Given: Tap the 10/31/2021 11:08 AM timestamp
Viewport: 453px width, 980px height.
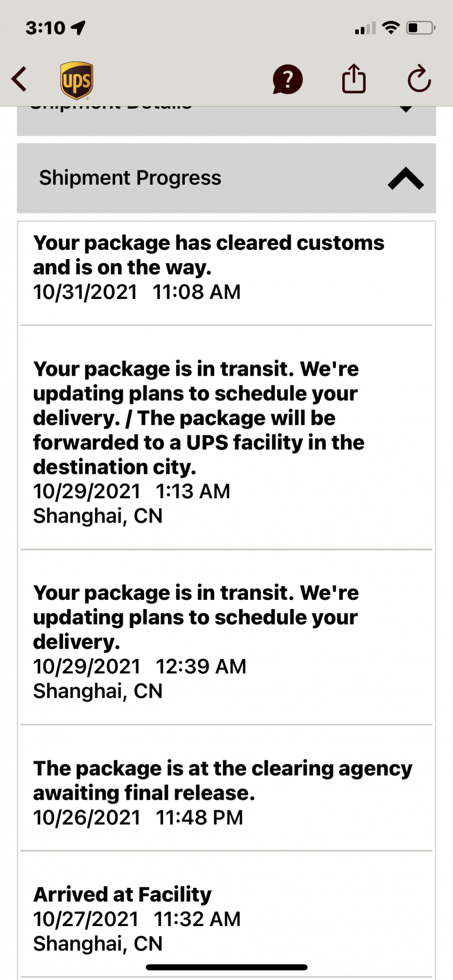Looking at the screenshot, I should 137,292.
